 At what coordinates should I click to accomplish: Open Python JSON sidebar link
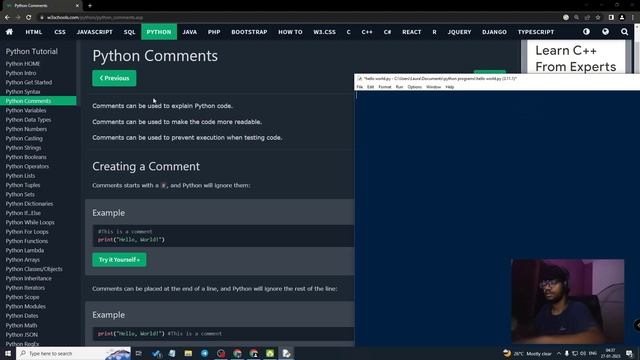coord(22,335)
